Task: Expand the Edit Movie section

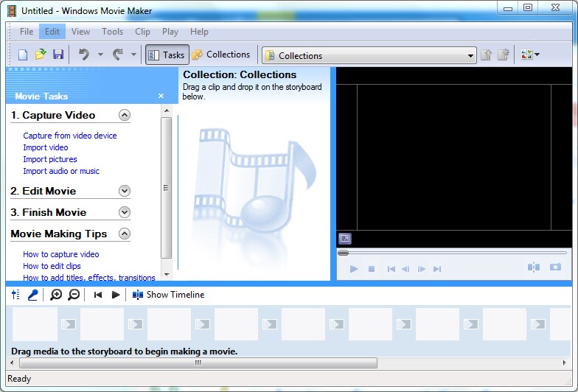Action: coord(125,191)
